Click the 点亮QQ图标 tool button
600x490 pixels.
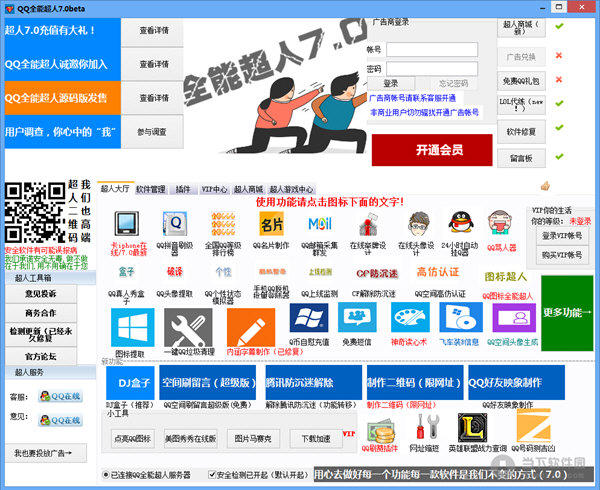[x=132, y=438]
